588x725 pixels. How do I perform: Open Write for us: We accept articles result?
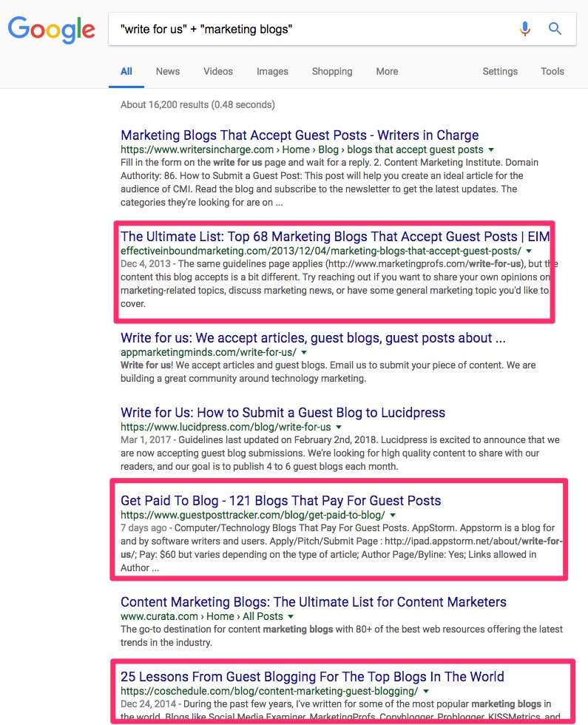(313, 337)
